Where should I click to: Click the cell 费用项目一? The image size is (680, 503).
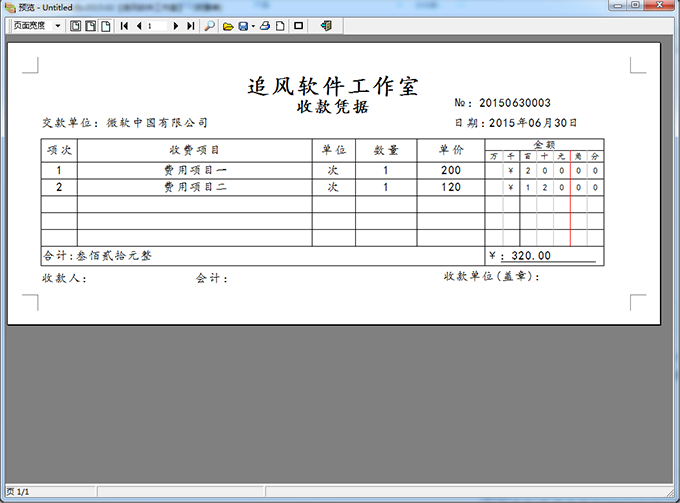click(x=195, y=170)
